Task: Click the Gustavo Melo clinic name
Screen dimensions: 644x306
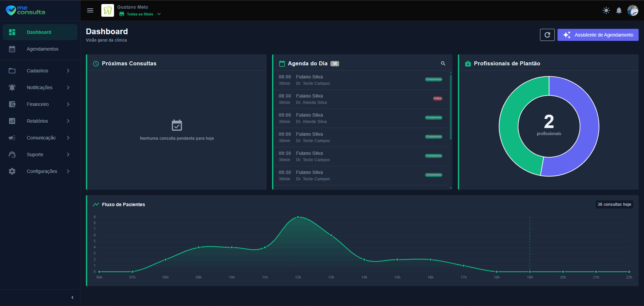Action: 132,7
